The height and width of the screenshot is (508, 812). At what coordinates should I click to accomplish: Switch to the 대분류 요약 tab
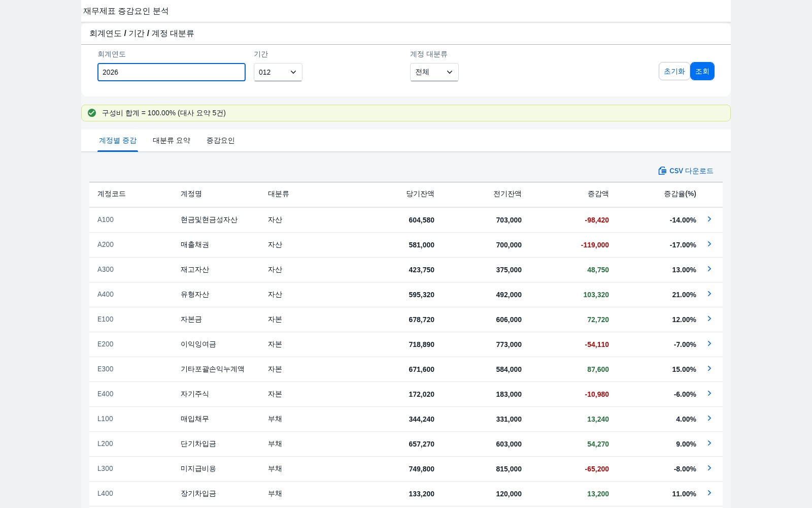point(172,141)
